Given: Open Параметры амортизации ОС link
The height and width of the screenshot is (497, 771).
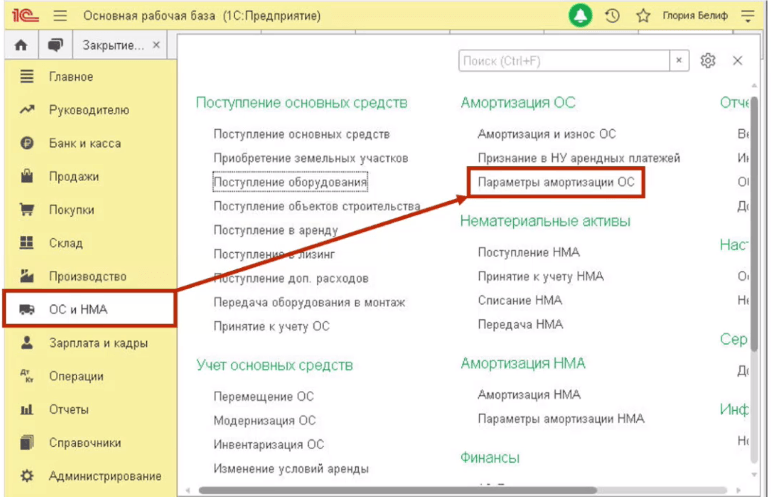Looking at the screenshot, I should [556, 183].
